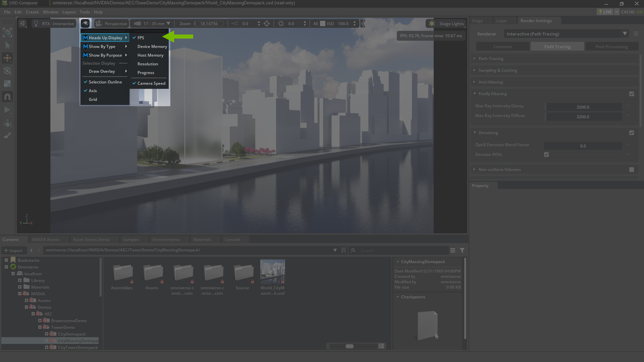Toggle the Denoising section checkbox
Screen dimensions: 644x362
pyautogui.click(x=632, y=133)
